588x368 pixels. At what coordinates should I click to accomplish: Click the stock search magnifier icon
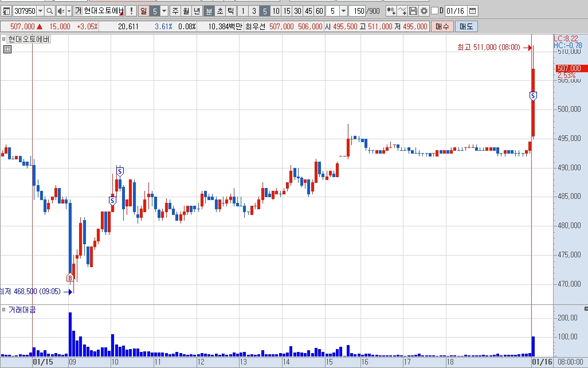pyautogui.click(x=49, y=11)
